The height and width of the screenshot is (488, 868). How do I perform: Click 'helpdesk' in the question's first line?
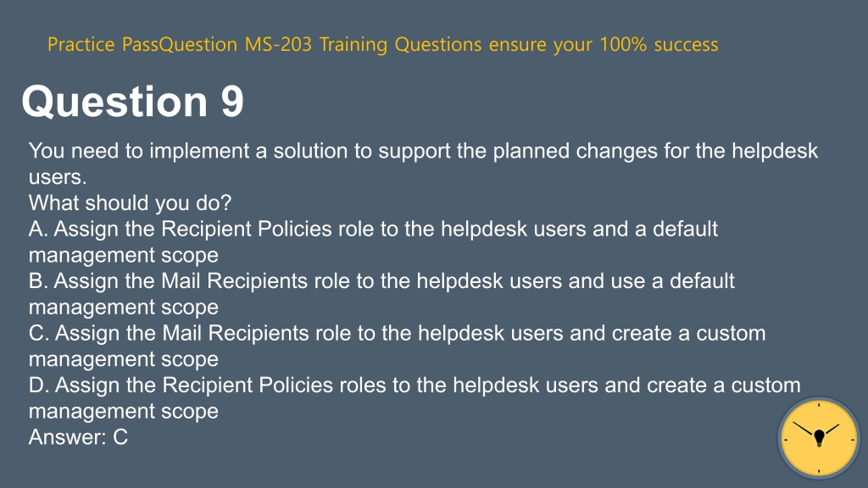click(x=775, y=151)
